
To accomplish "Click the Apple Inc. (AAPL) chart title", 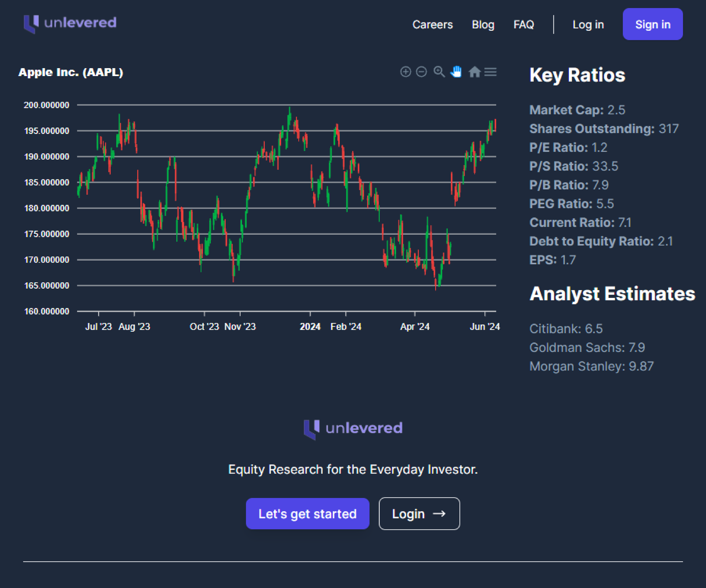I will pyautogui.click(x=71, y=72).
